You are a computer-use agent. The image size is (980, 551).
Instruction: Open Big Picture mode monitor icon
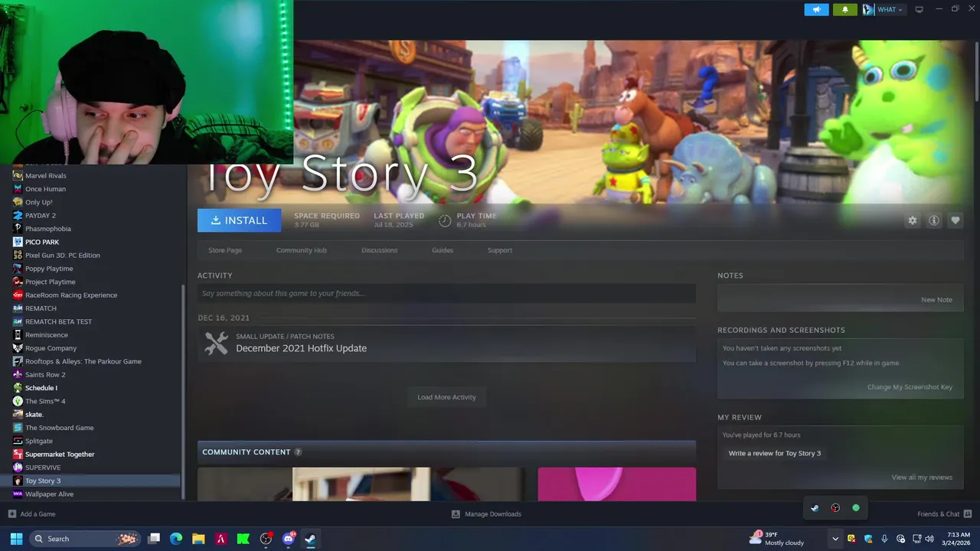920,9
